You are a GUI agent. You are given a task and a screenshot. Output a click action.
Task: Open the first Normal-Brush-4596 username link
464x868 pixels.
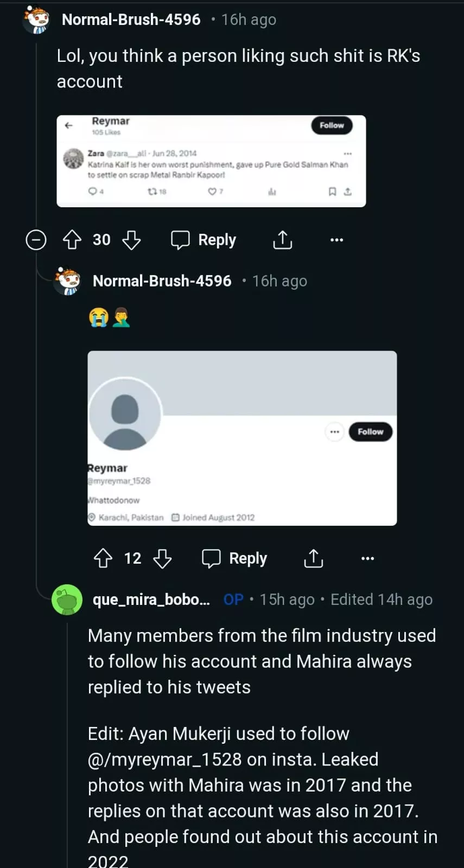tap(131, 20)
